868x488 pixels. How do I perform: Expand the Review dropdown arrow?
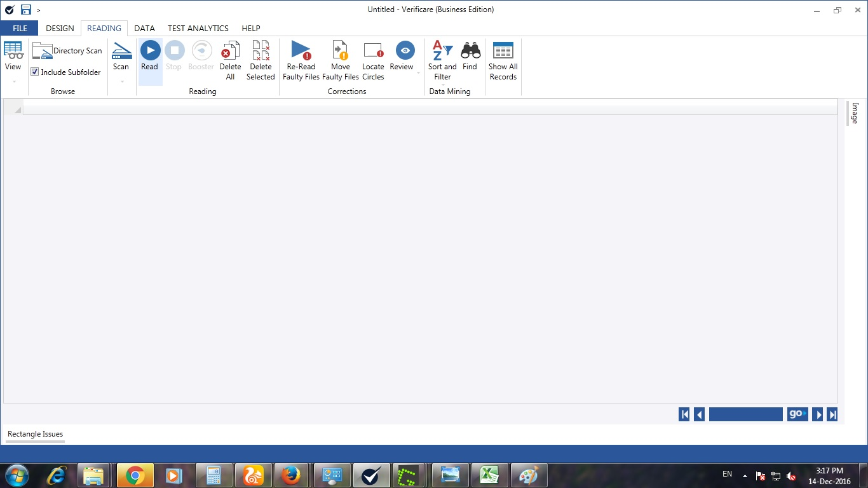(x=418, y=73)
